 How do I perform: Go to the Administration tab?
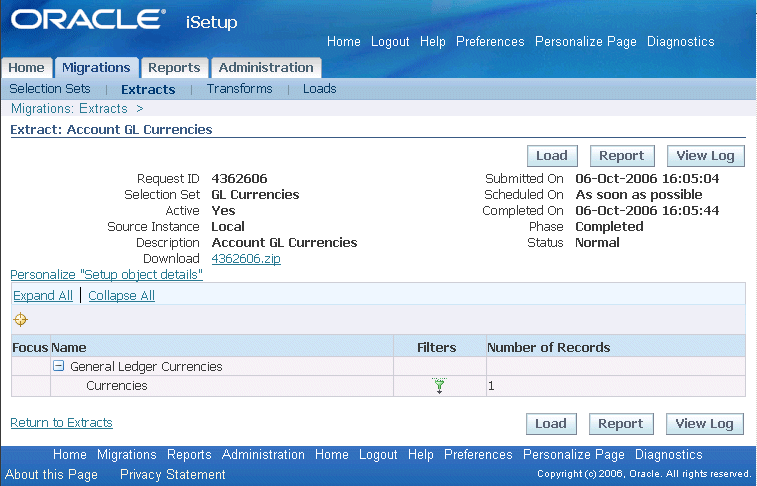pos(266,68)
